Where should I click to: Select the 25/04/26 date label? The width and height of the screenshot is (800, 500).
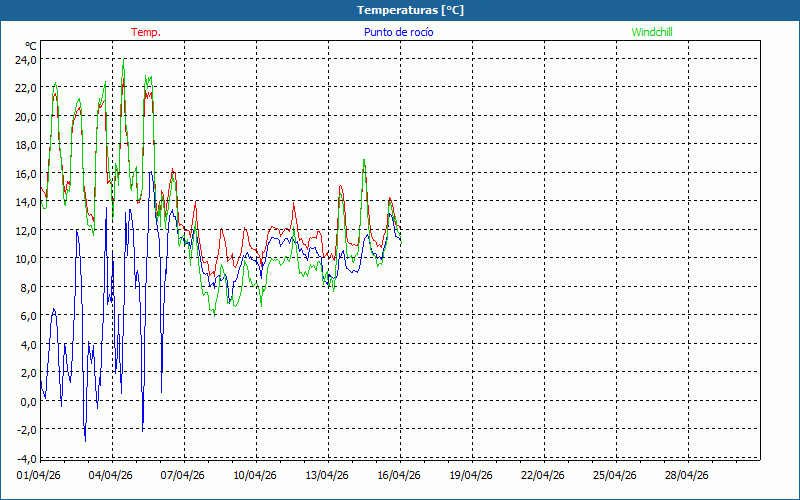615,475
